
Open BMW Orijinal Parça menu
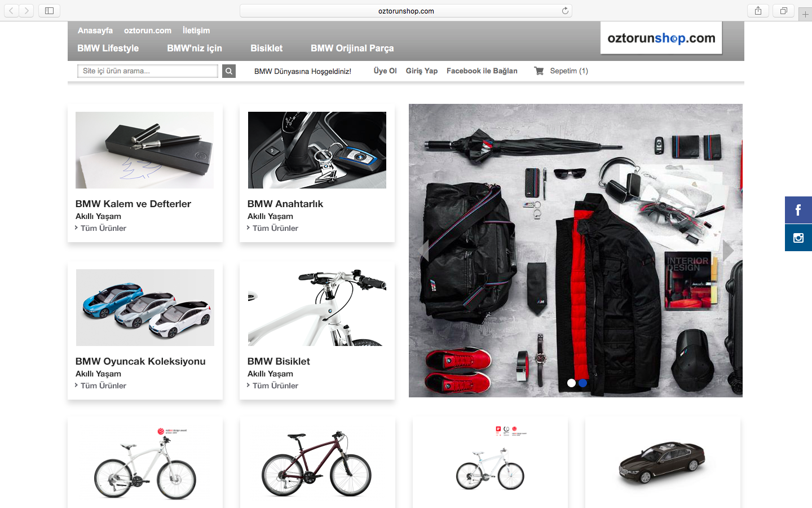[352, 49]
